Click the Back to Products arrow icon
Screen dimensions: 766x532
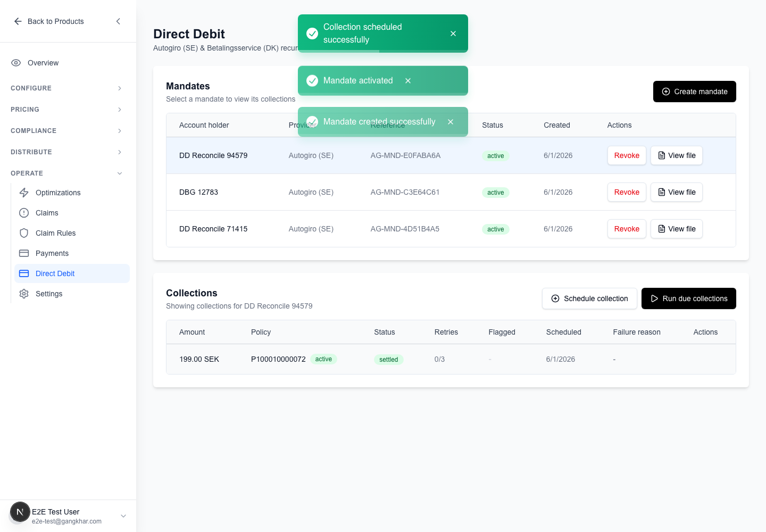click(18, 21)
